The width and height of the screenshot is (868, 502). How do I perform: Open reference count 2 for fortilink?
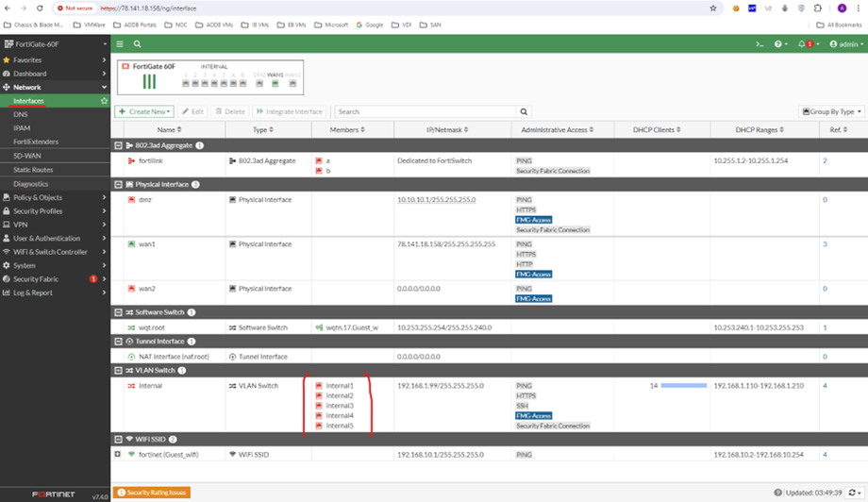click(x=825, y=161)
